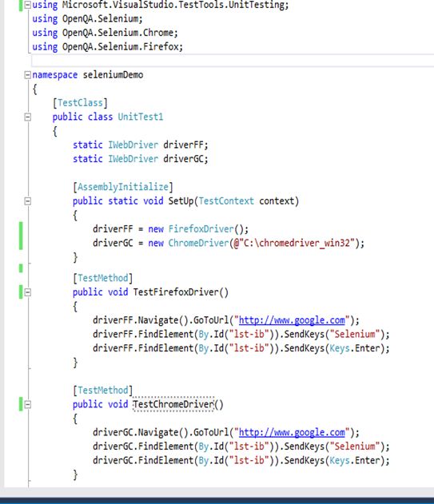Click "Selenium" string in driverGC SendKeys line

pos(355,446)
